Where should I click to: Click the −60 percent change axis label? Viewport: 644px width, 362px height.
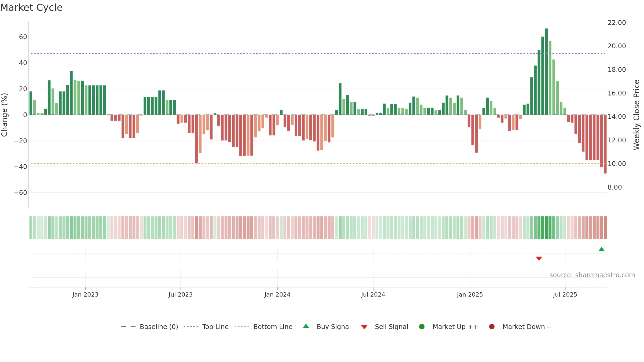point(21,193)
